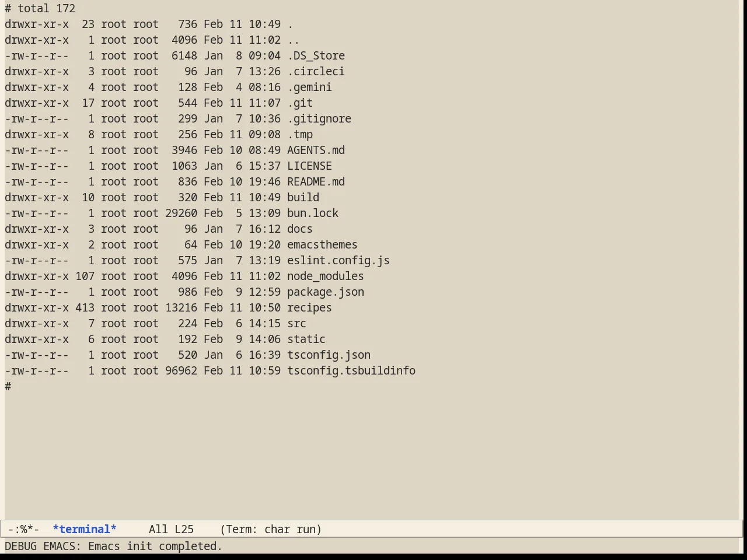Image resolution: width=747 pixels, height=560 pixels.
Task: Select the bun.lock file name
Action: pos(313,213)
